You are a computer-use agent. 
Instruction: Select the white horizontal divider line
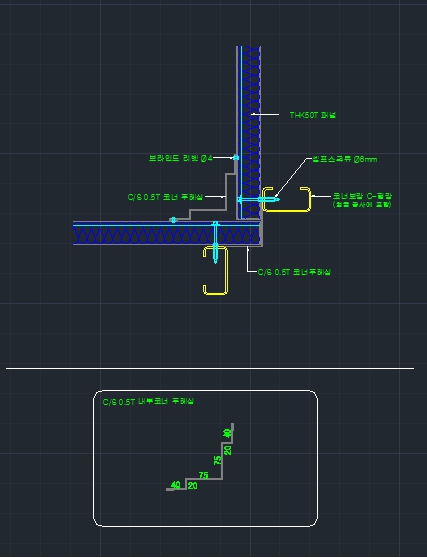tap(210, 368)
